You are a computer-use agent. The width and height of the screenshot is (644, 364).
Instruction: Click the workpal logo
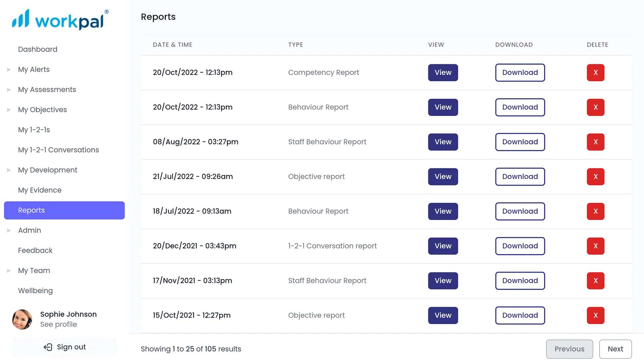59,19
